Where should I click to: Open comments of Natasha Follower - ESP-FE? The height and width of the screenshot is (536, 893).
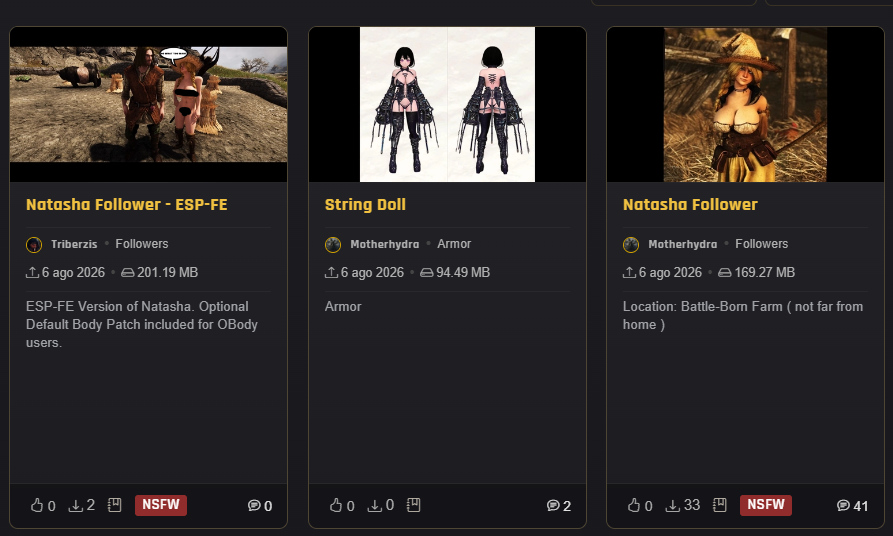tap(254, 506)
